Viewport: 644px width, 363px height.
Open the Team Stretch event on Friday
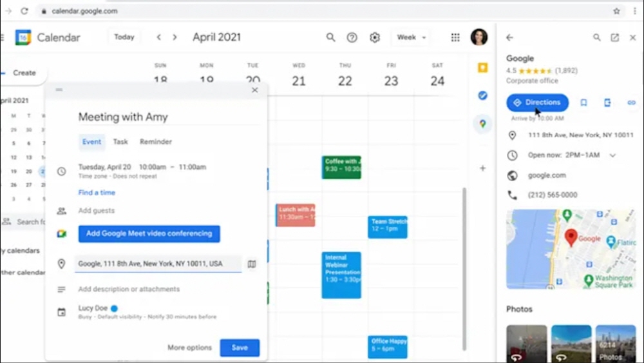click(x=388, y=227)
